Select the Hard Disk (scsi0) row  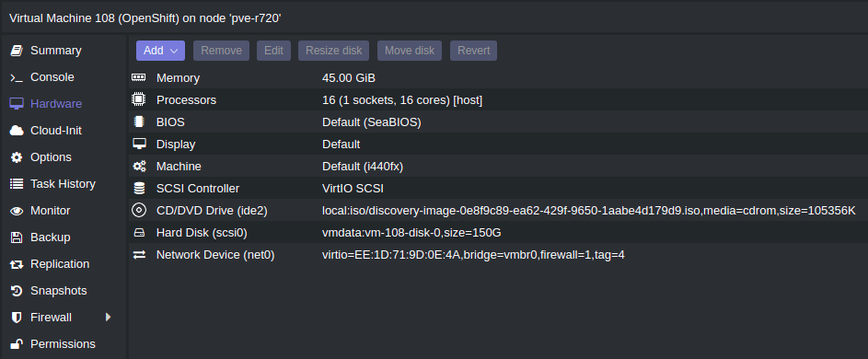coord(498,233)
